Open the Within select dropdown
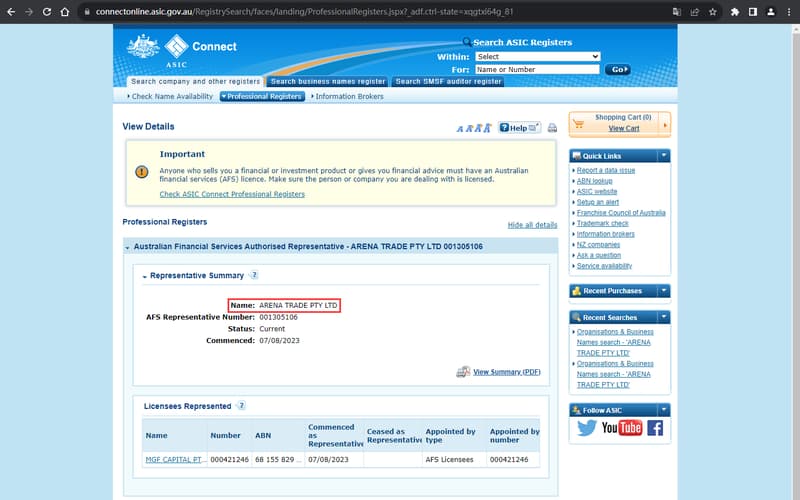 tap(537, 57)
